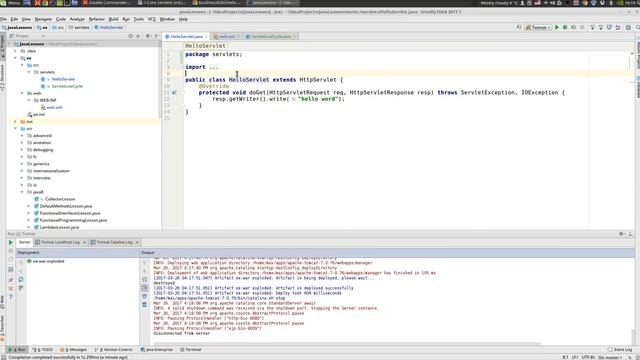Image resolution: width=640 pixels, height=360 pixels.
Task: Select the debugging package in the tree
Action: point(43,150)
